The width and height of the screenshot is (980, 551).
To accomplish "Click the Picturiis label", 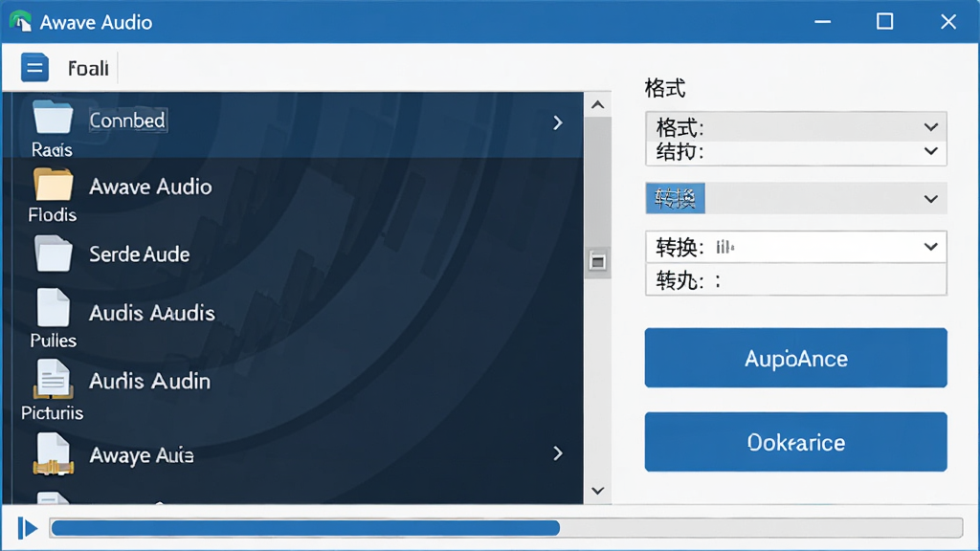I will pos(52,413).
